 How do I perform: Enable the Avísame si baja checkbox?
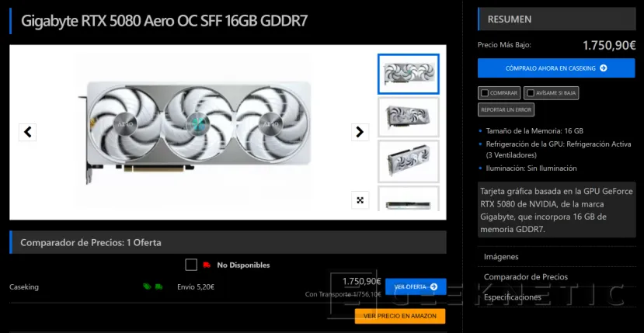pyautogui.click(x=531, y=93)
